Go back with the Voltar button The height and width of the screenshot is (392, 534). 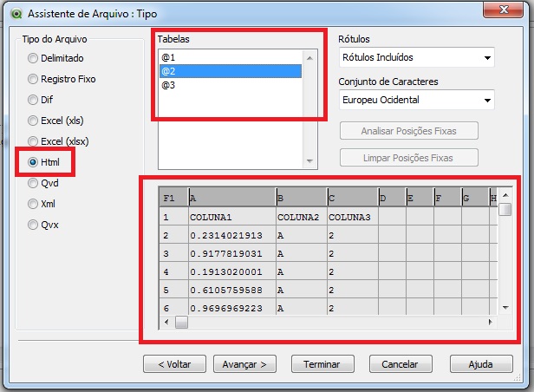174,364
